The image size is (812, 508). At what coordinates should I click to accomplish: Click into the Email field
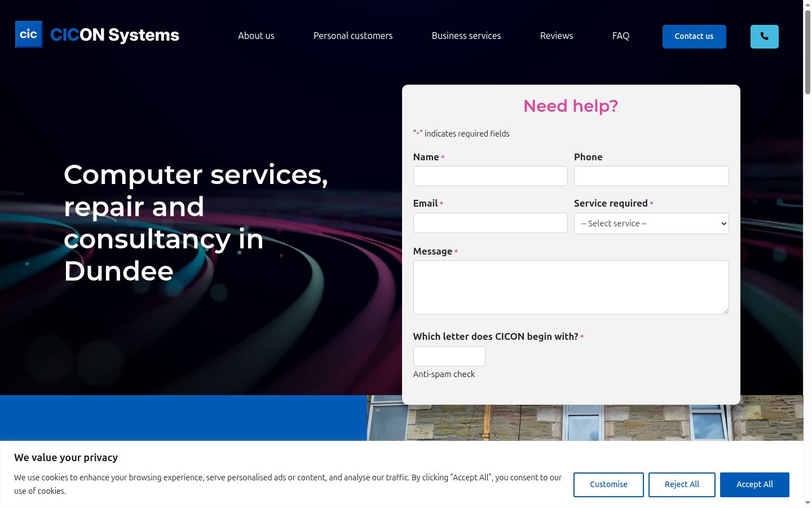[490, 223]
